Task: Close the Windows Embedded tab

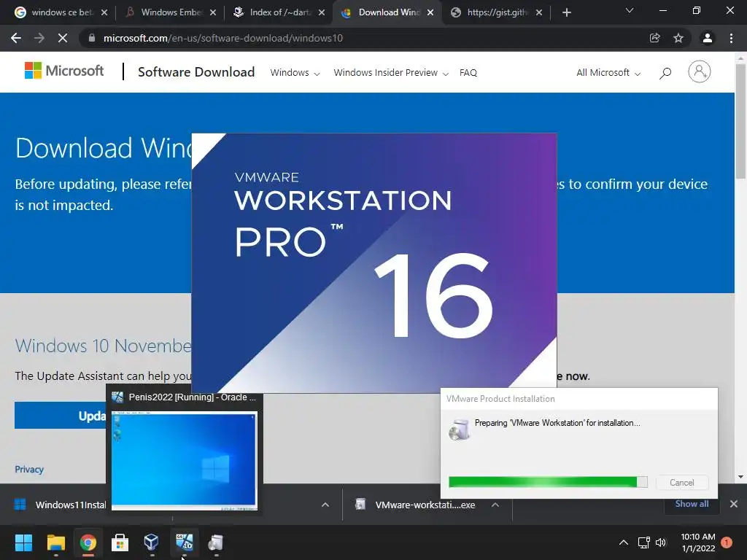Action: click(213, 13)
